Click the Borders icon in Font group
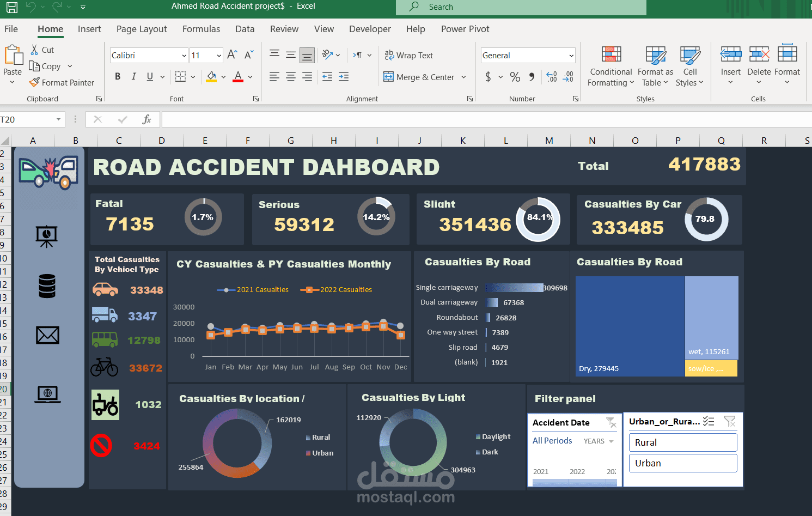The image size is (812, 516). [180, 77]
